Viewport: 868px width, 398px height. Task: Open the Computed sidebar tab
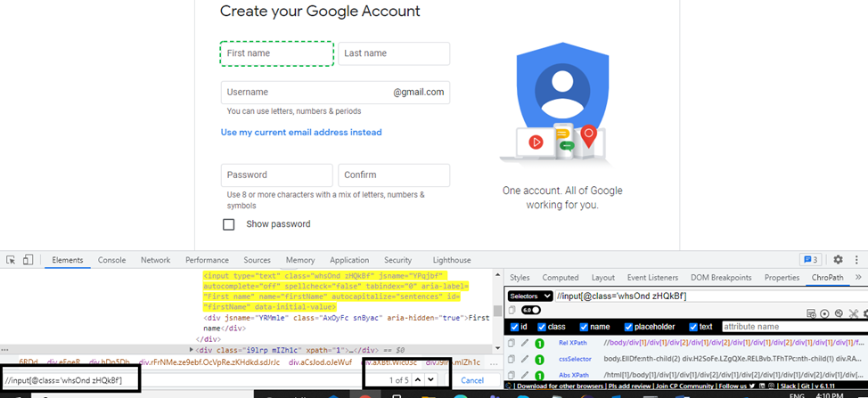pyautogui.click(x=561, y=278)
